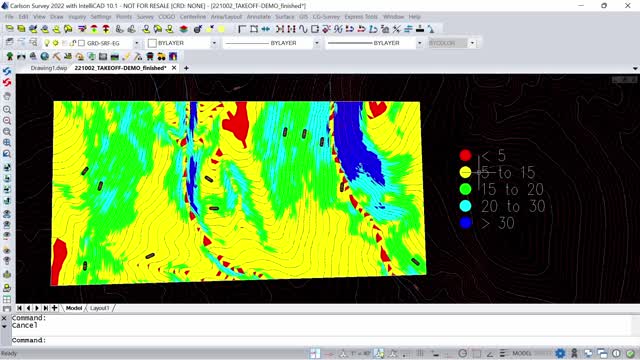The width and height of the screenshot is (640, 360).
Task: Toggle the layer lock icon
Action: [73, 43]
